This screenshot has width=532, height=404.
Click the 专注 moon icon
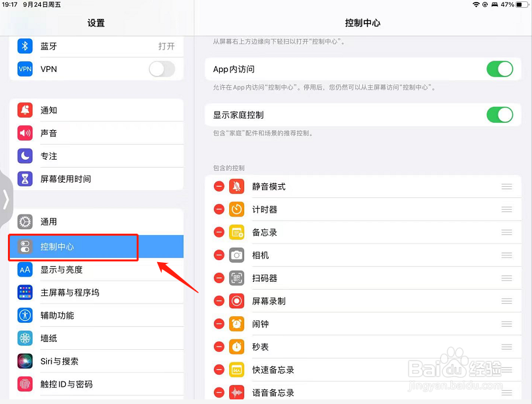pyautogui.click(x=25, y=156)
